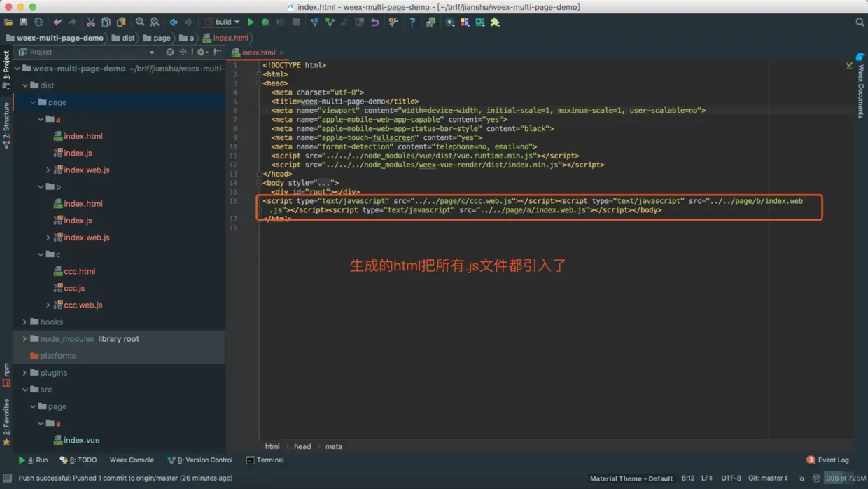This screenshot has width=868, height=489.
Task: Click the Cut scissors icon
Action: [91, 22]
